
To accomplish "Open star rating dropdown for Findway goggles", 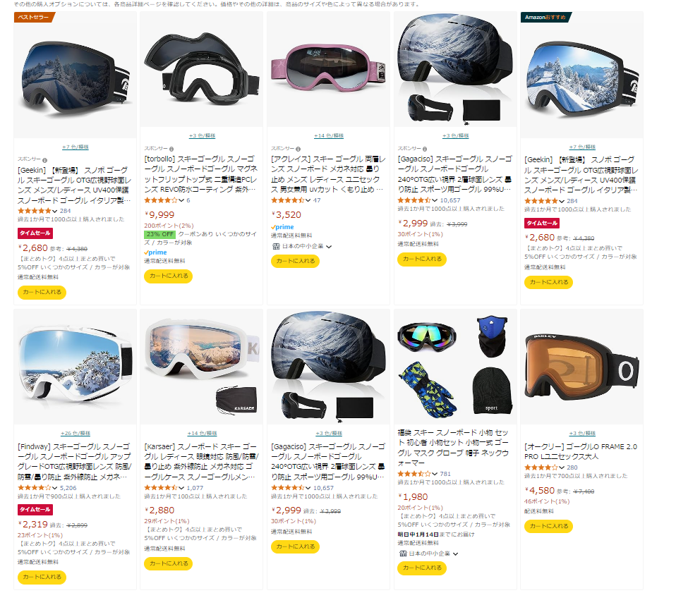I will [54, 488].
